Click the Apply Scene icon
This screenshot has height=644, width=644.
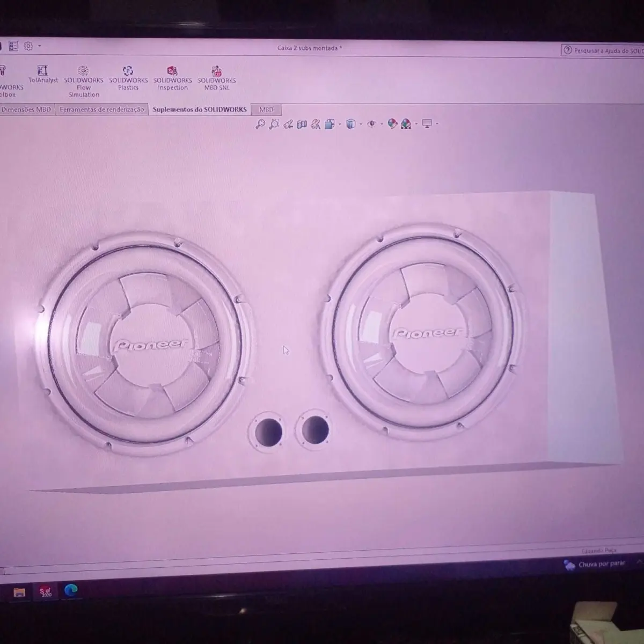pos(406,124)
